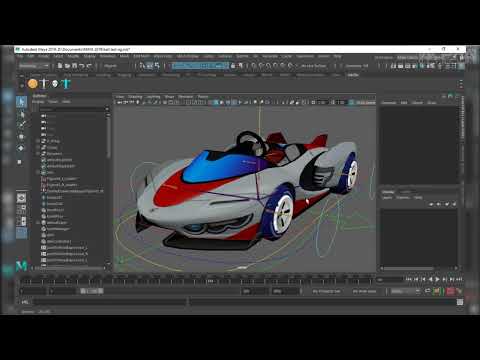480x360 pixels.
Task: Activate the Move tool
Action: pos(21,137)
